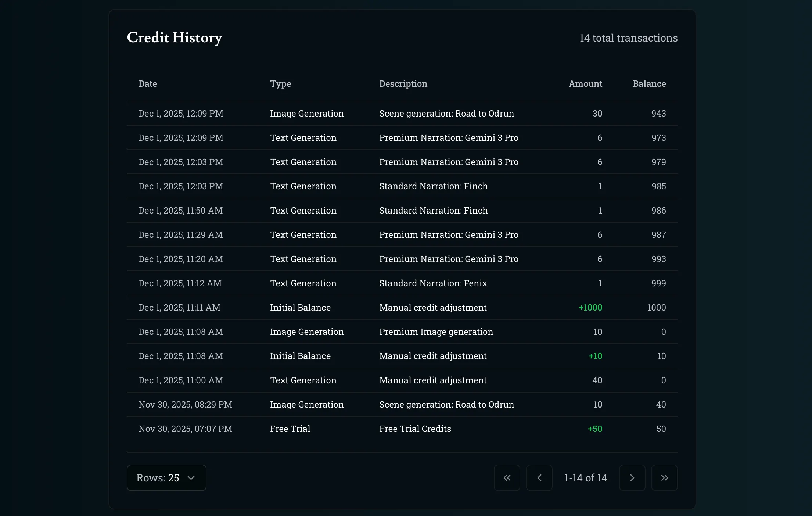The width and height of the screenshot is (812, 516).
Task: Go to first page of transactions
Action: [x=507, y=477]
